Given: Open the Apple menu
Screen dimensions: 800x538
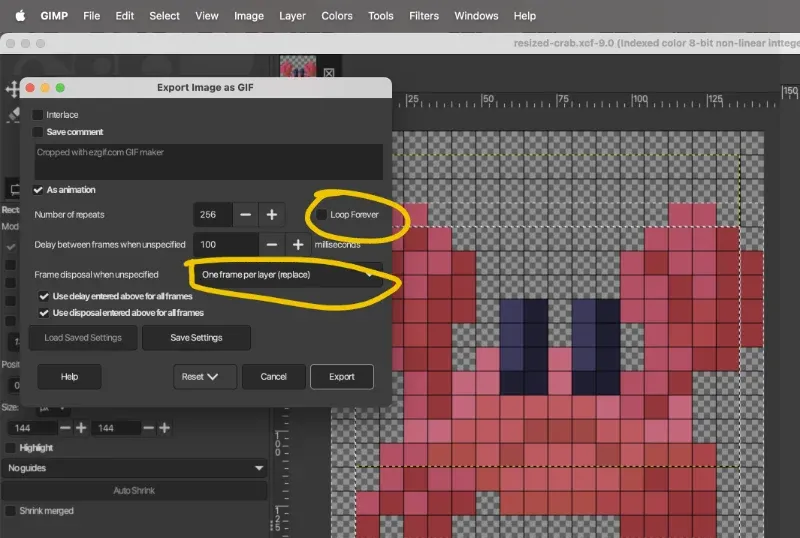Looking at the screenshot, I should pos(20,16).
